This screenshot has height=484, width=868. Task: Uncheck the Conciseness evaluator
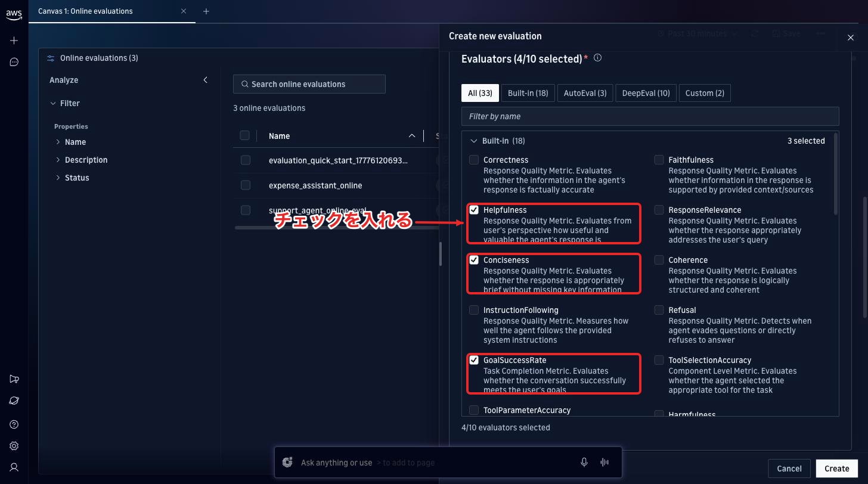click(474, 260)
